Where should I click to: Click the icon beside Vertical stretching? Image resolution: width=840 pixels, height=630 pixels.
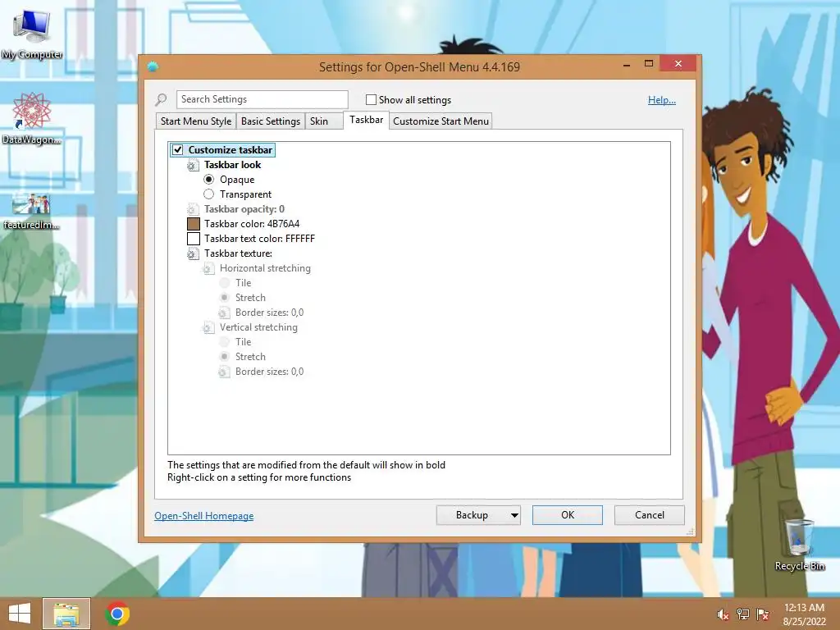tap(208, 327)
